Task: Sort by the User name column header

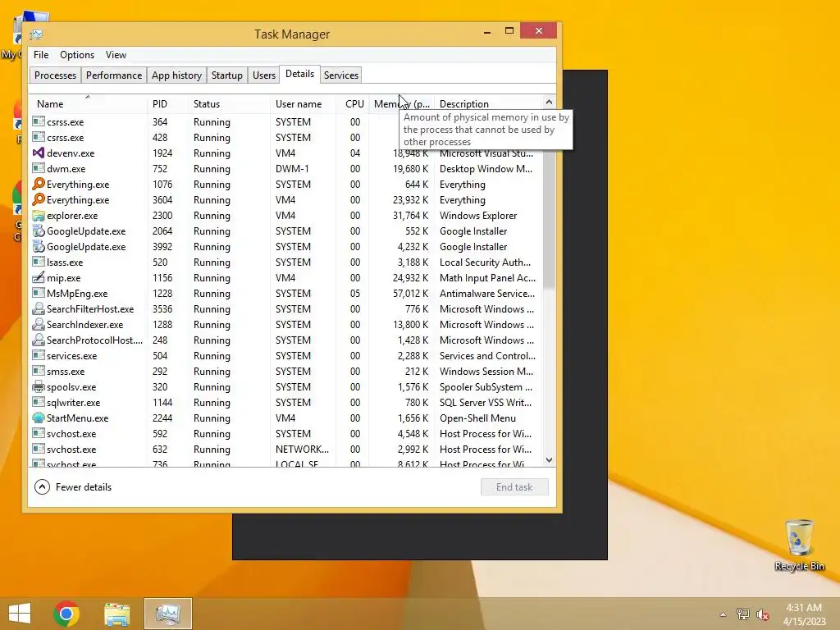Action: pos(304,104)
